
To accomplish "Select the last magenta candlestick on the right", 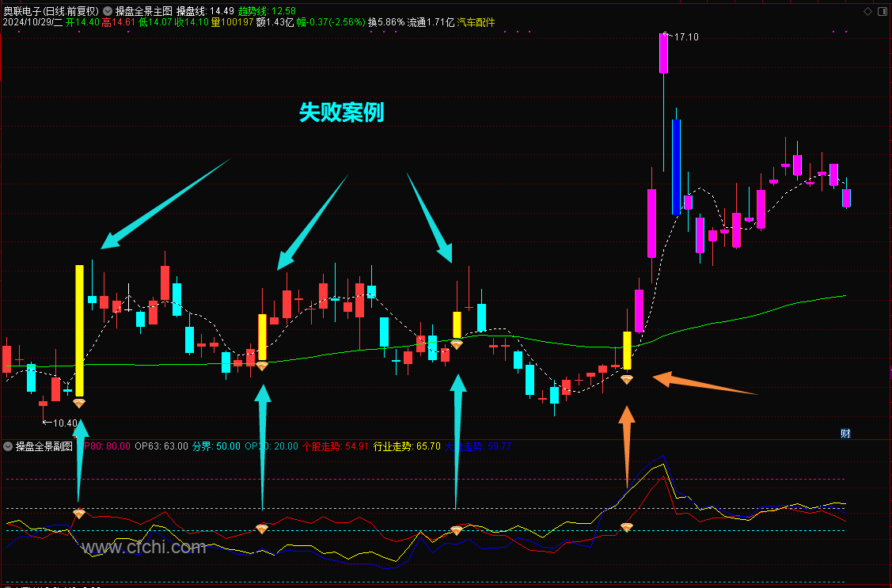I will [847, 198].
